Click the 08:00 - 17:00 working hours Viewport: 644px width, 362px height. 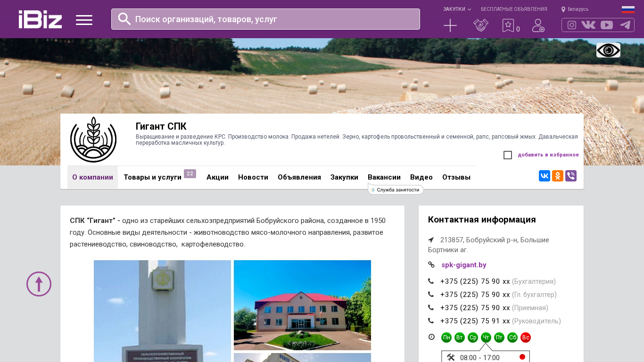tap(480, 358)
